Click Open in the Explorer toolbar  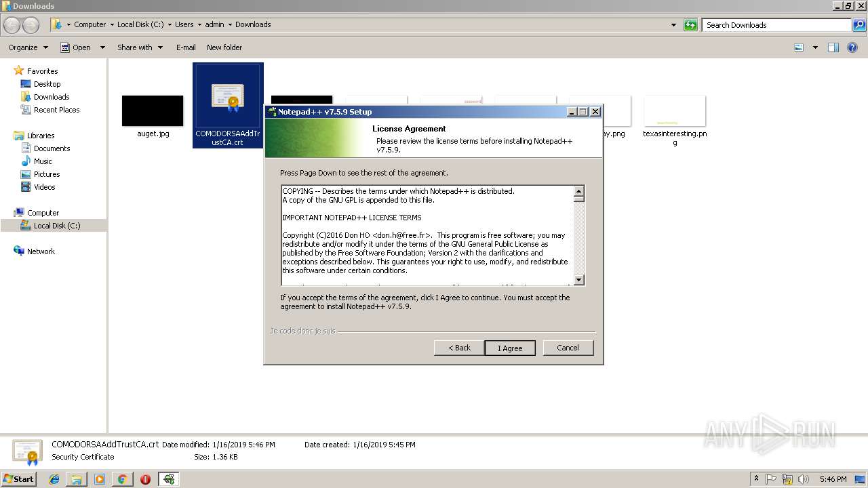click(76, 47)
